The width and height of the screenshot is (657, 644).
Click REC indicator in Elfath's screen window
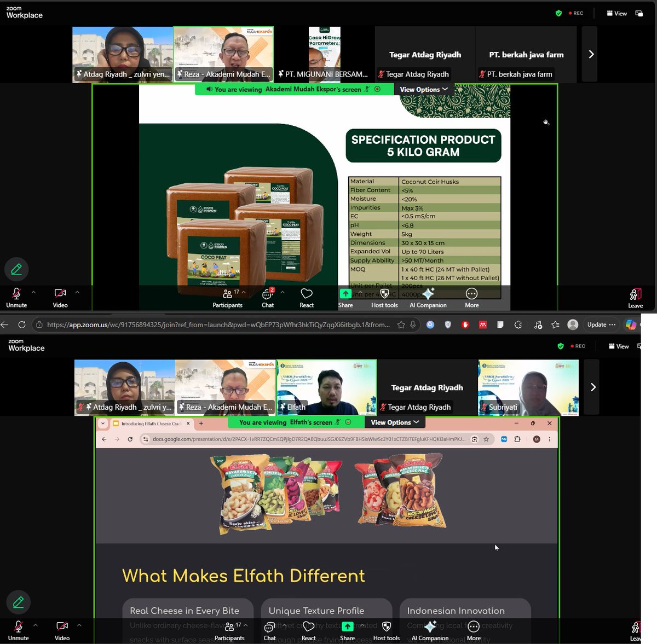point(578,346)
